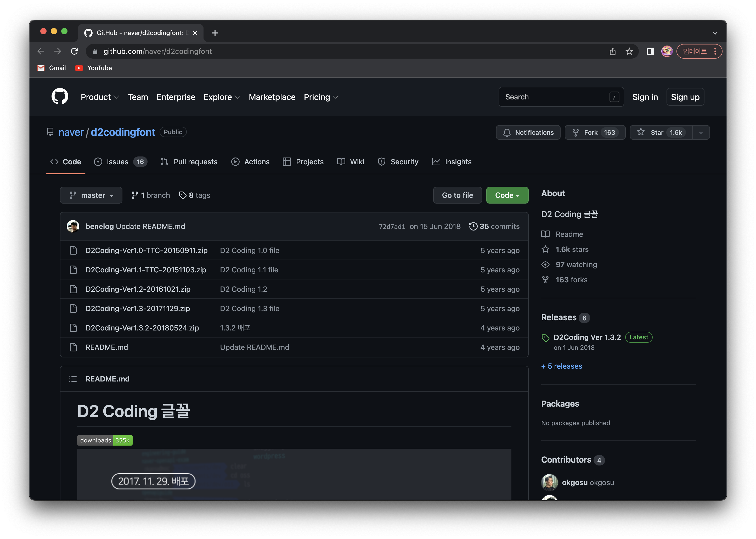The height and width of the screenshot is (539, 756).
Task: Open the green Code dropdown
Action: pyautogui.click(x=507, y=195)
